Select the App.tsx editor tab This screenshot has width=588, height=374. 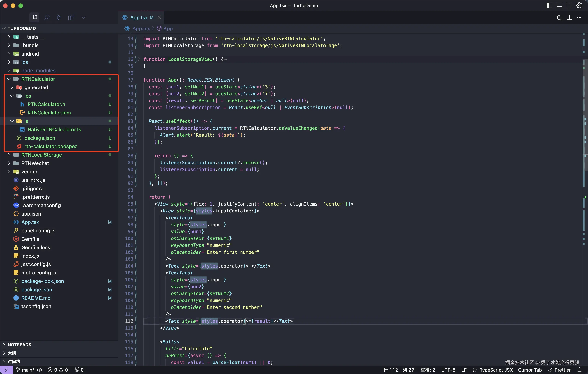pos(139,17)
